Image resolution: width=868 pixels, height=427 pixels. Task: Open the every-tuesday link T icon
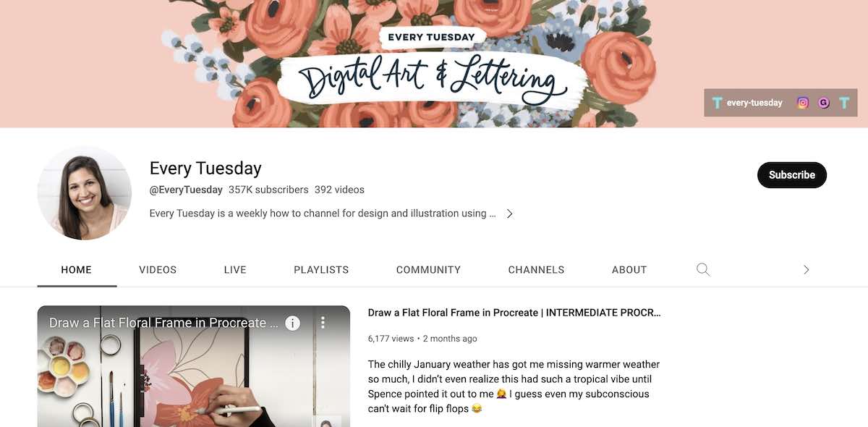coord(717,103)
